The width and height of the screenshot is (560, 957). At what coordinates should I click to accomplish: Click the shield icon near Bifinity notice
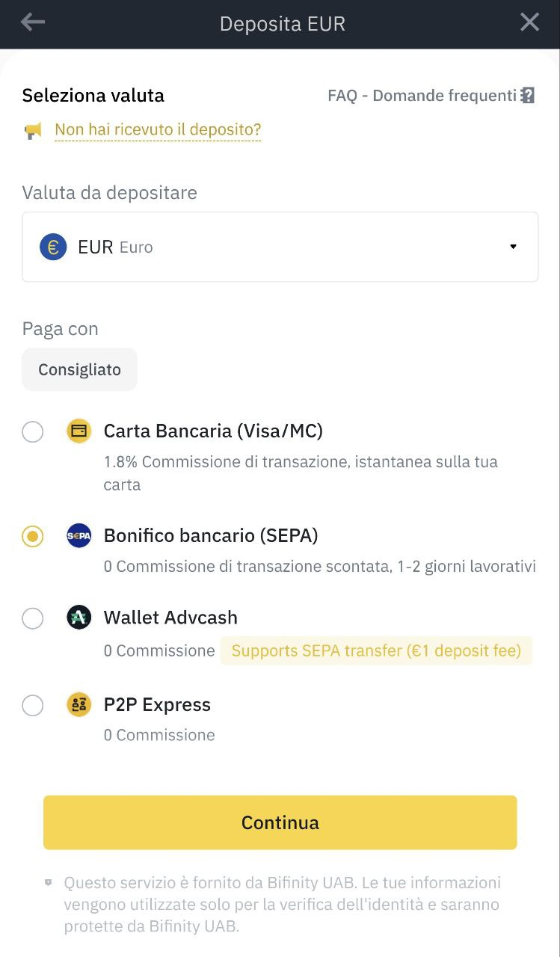[x=49, y=883]
